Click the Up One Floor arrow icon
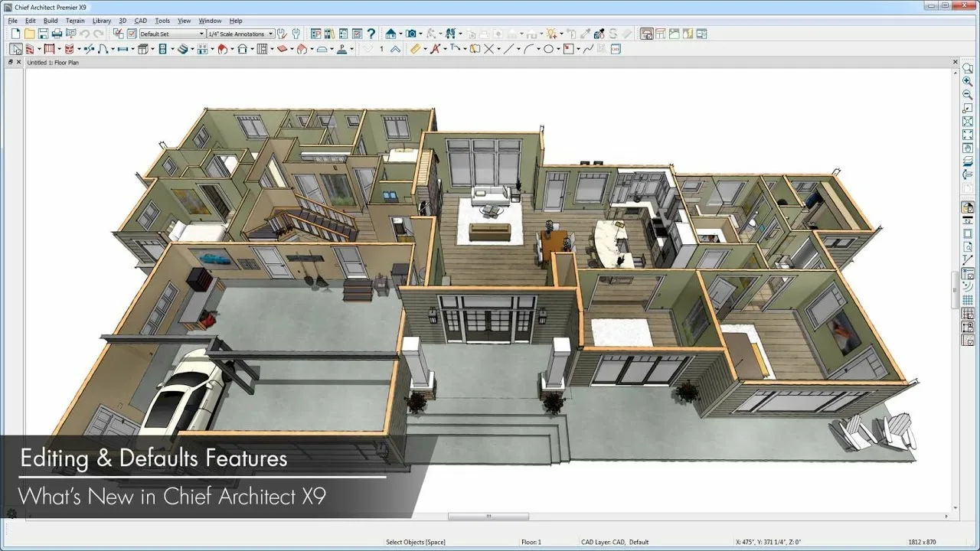The width and height of the screenshot is (980, 551). pos(395,49)
